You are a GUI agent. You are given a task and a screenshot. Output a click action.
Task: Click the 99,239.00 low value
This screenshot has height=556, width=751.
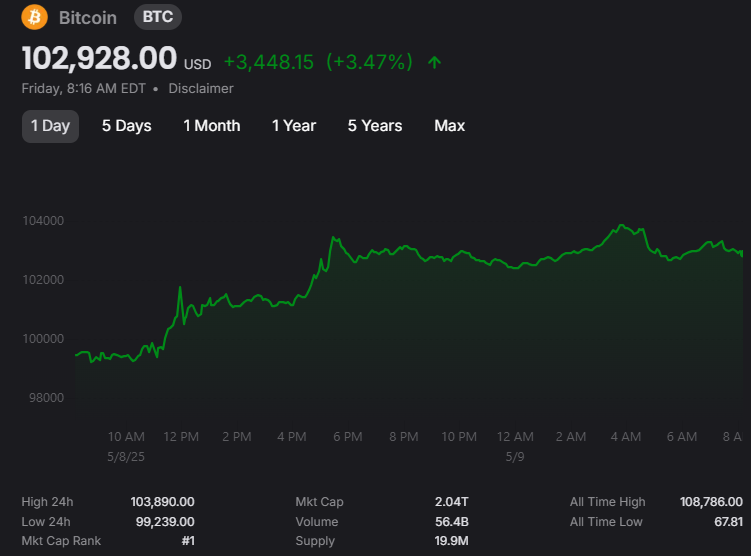pyautogui.click(x=165, y=522)
